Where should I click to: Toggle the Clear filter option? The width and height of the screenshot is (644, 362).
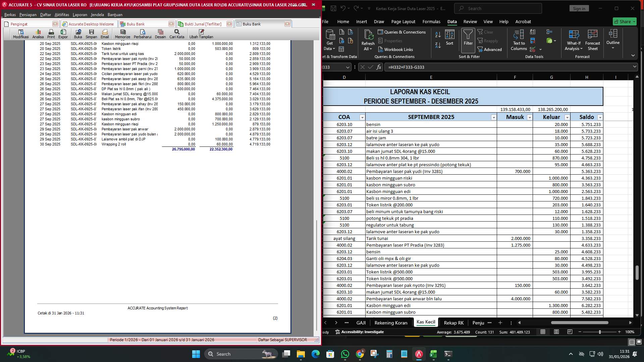[x=485, y=32]
